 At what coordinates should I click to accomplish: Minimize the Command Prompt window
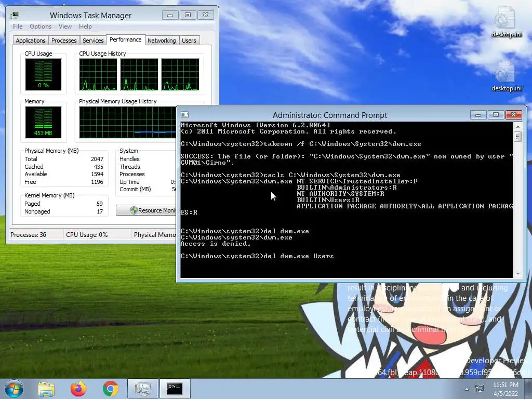point(478,115)
